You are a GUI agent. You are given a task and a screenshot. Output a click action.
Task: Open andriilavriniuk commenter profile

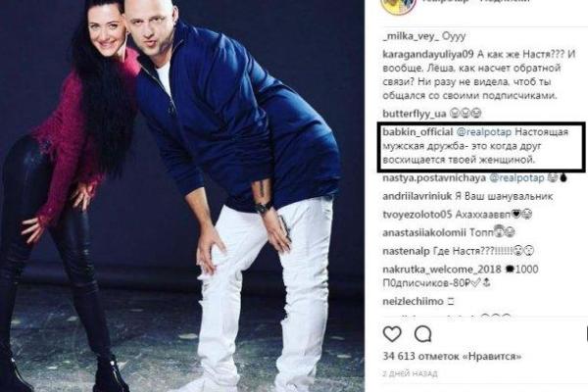click(x=417, y=196)
